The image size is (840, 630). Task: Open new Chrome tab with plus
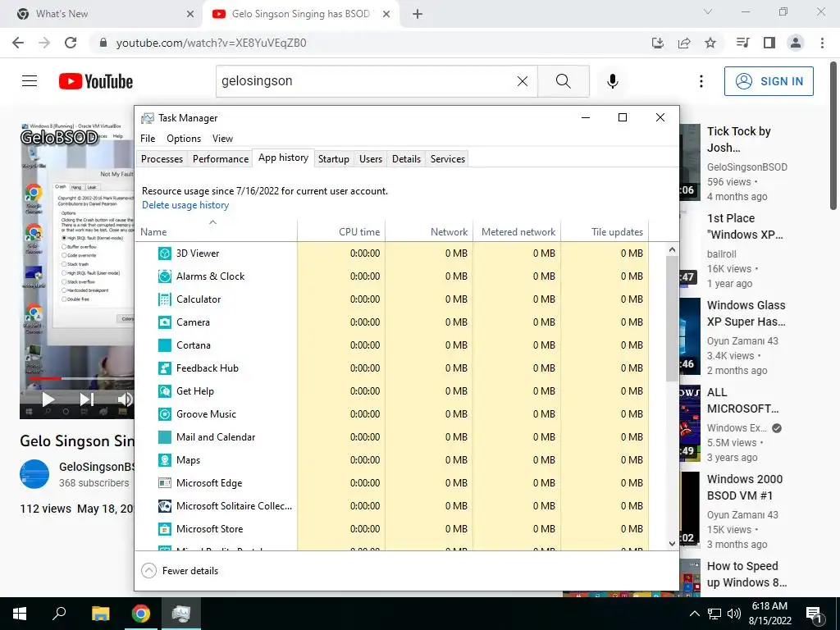point(418,14)
